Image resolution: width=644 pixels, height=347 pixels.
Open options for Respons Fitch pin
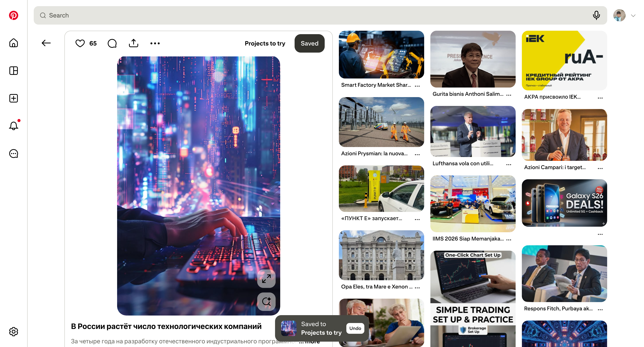[x=600, y=309]
